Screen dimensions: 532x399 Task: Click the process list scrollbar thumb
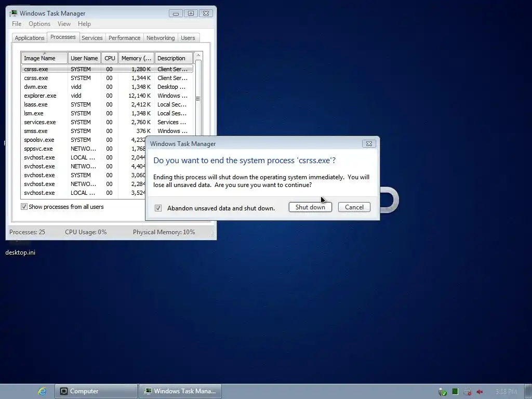pos(198,98)
